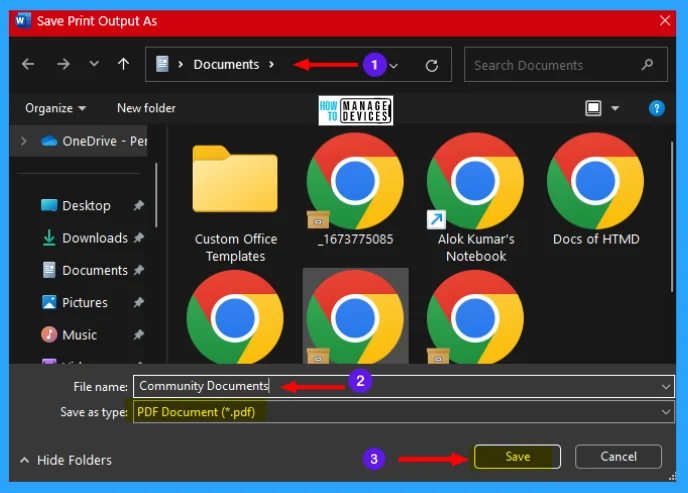Open the File name dropdown arrow
Viewport: 688px width, 493px height.
point(666,386)
